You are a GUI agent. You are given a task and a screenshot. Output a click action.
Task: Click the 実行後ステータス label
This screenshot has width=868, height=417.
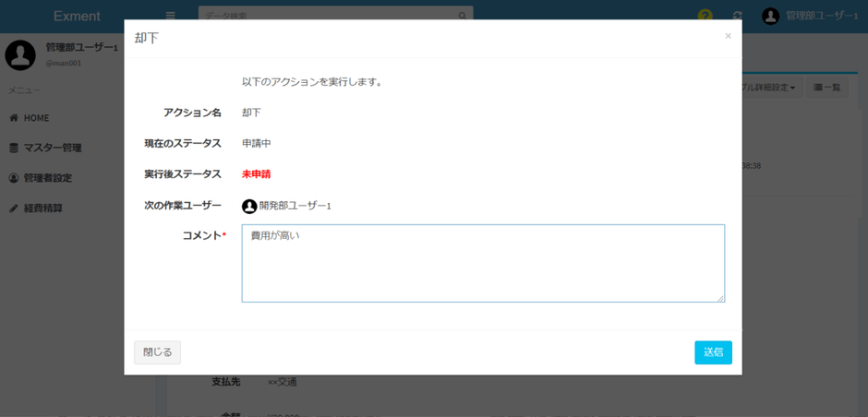coord(183,174)
